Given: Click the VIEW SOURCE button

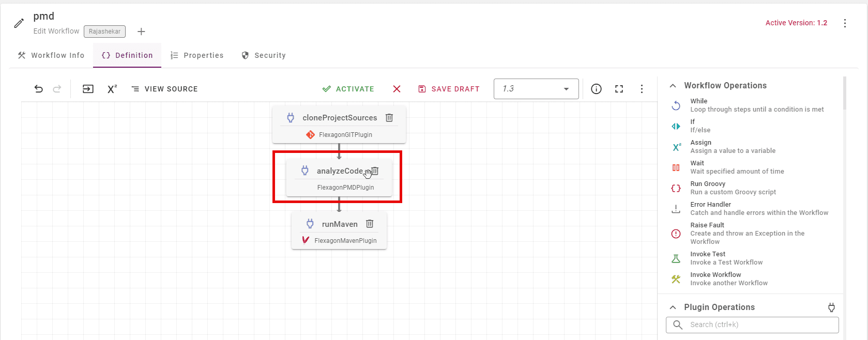Looking at the screenshot, I should 164,89.
